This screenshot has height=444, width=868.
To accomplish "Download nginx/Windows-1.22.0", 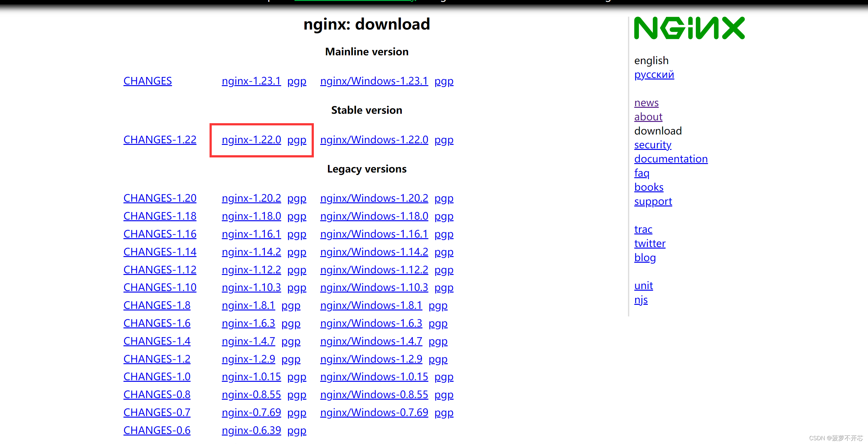I will coord(374,140).
